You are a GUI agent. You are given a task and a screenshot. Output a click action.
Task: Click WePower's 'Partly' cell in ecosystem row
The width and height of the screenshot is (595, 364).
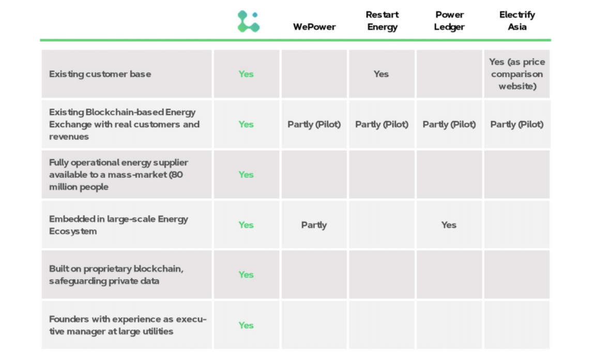coord(314,225)
